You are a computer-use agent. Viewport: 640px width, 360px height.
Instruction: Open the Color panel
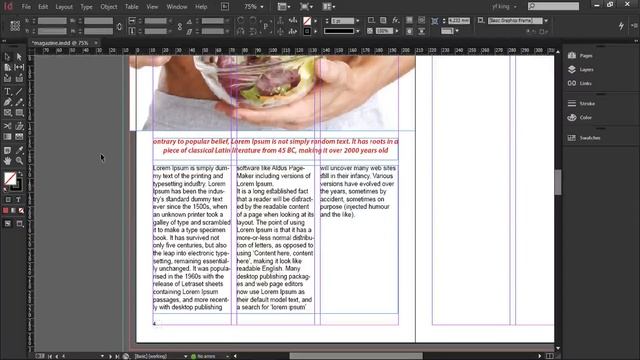click(x=580, y=118)
